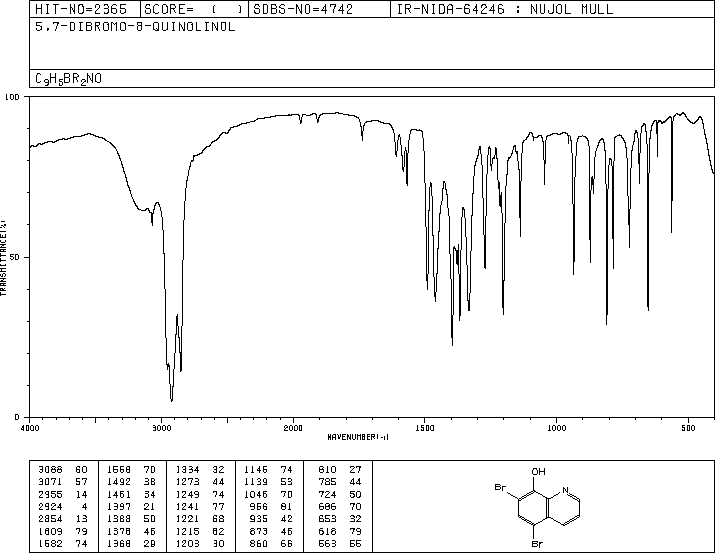Click the deepest spectrum dip near 2924
715x553 pixels.
point(171,400)
